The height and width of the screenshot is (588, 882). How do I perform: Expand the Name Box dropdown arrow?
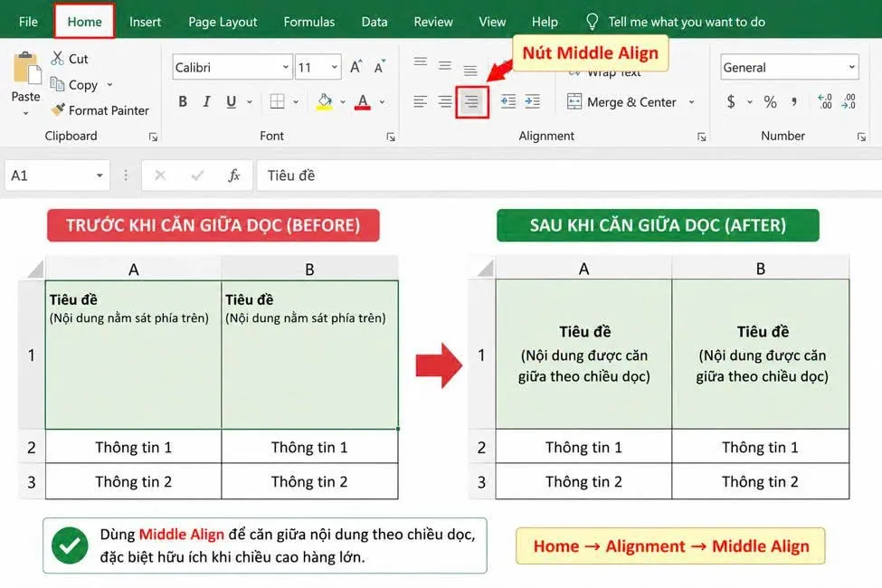tap(100, 175)
